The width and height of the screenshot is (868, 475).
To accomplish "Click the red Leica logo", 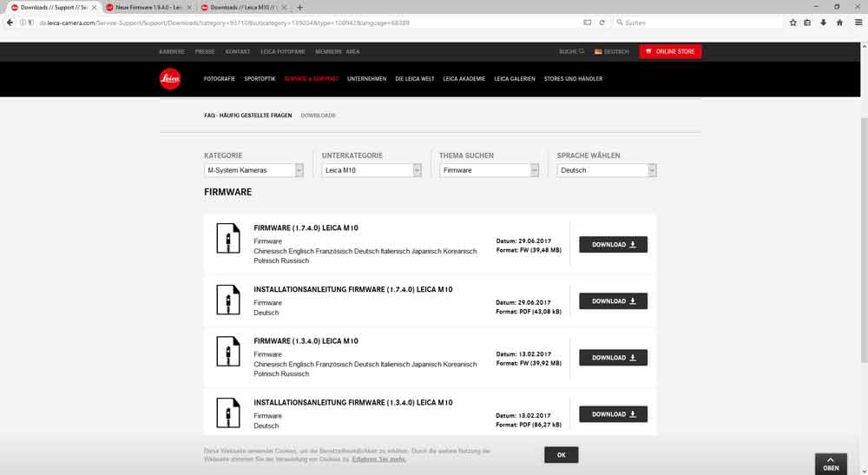I will (170, 79).
